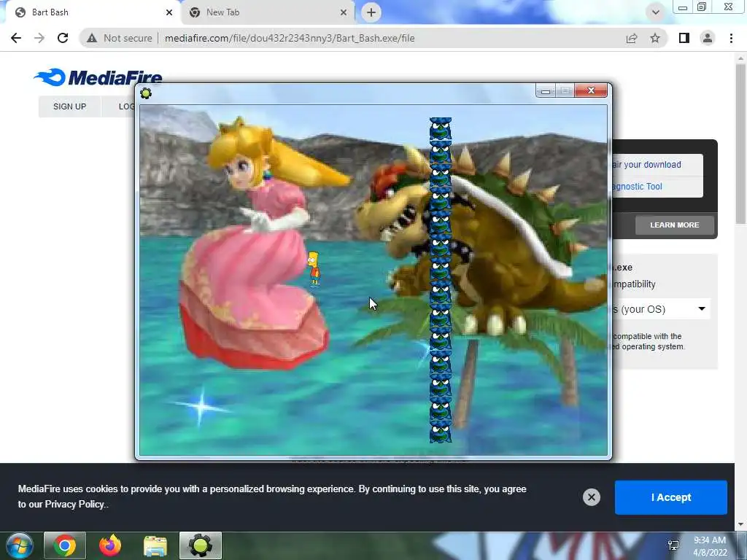Close the New Tab tab

click(x=344, y=12)
